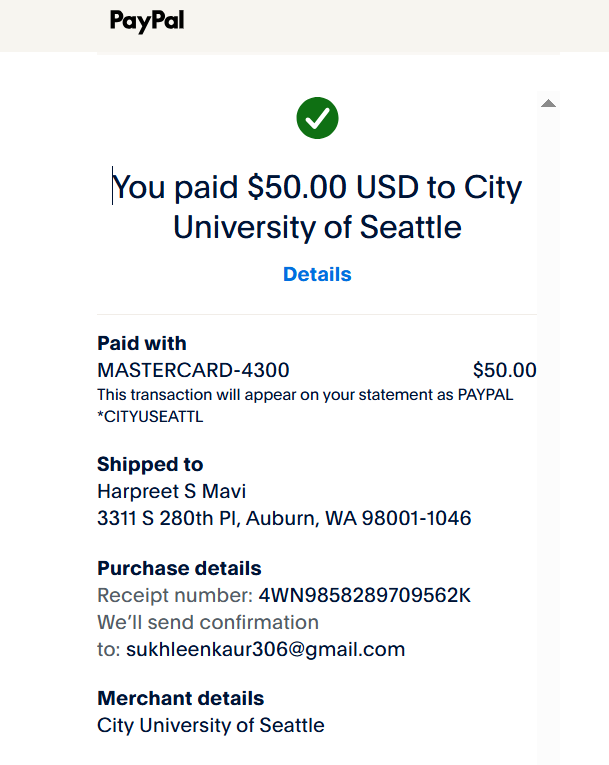Image resolution: width=609 pixels, height=765 pixels.
Task: Click the Auburn, WA shipping address line
Action: tap(284, 518)
